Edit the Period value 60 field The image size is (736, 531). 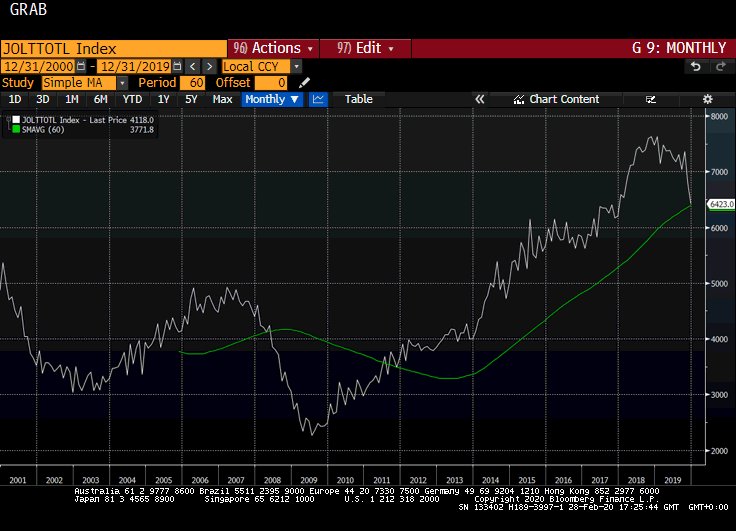point(192,83)
